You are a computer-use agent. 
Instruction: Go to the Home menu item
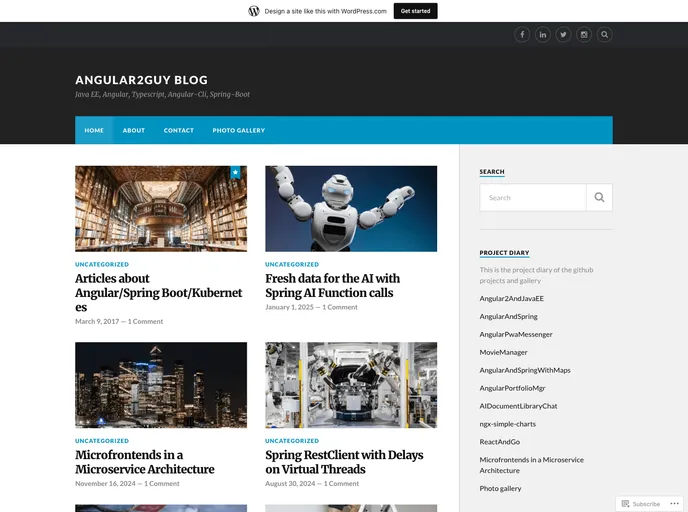point(94,130)
